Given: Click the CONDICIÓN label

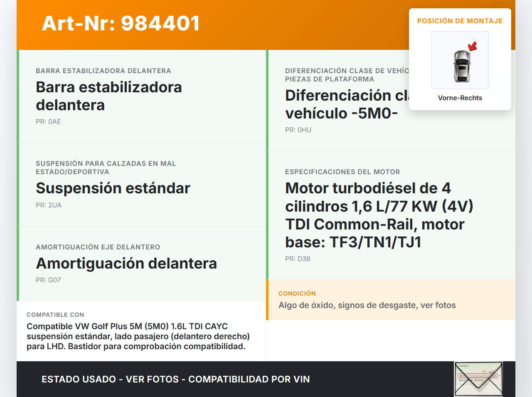Looking at the screenshot, I should click(297, 293).
